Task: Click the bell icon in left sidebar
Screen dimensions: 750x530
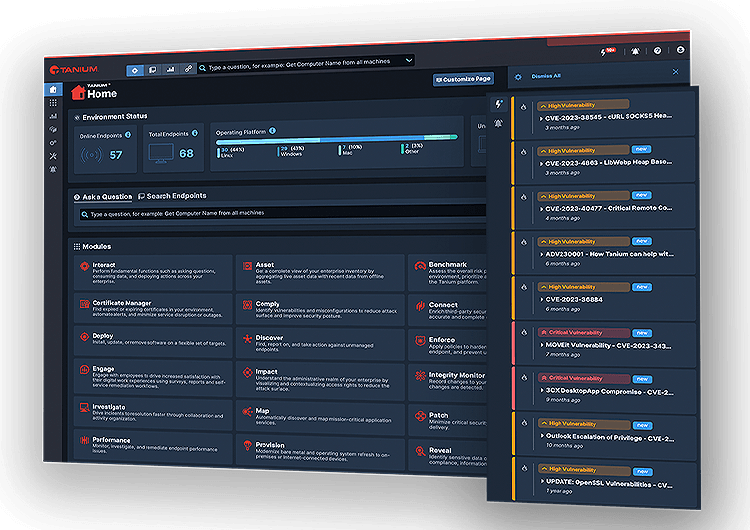Action: point(53,169)
